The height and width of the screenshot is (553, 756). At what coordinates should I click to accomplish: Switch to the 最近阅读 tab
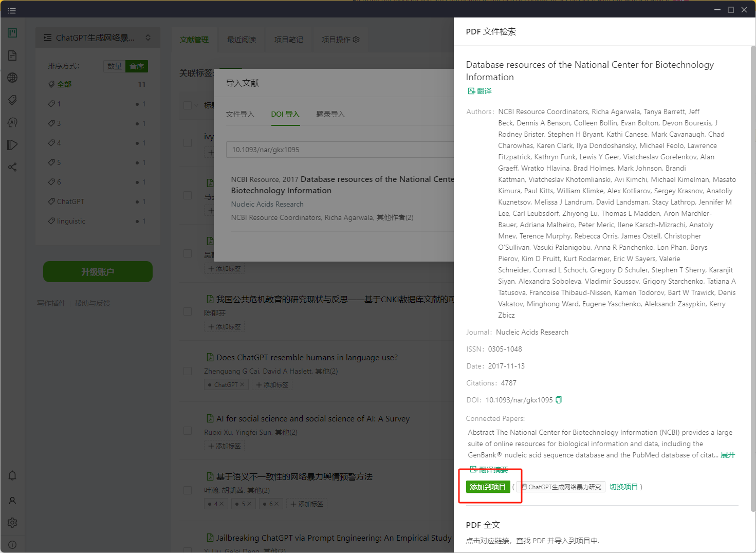(242, 40)
